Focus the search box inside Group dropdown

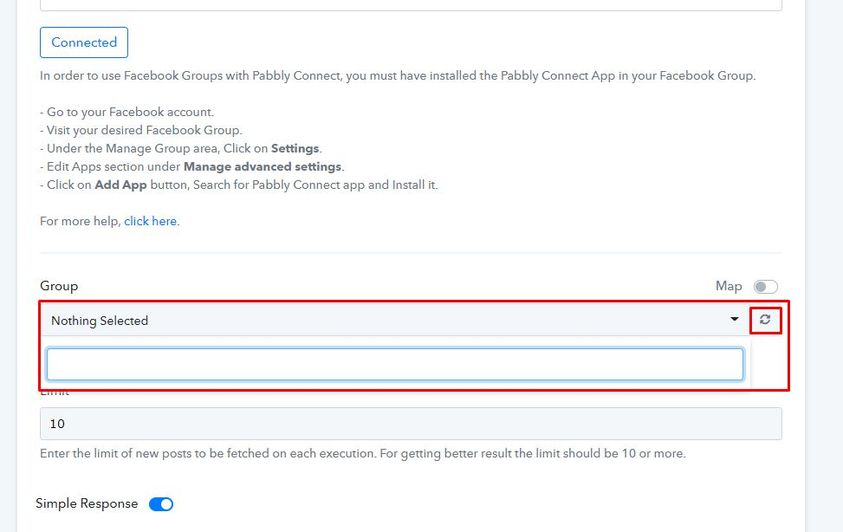pos(395,364)
